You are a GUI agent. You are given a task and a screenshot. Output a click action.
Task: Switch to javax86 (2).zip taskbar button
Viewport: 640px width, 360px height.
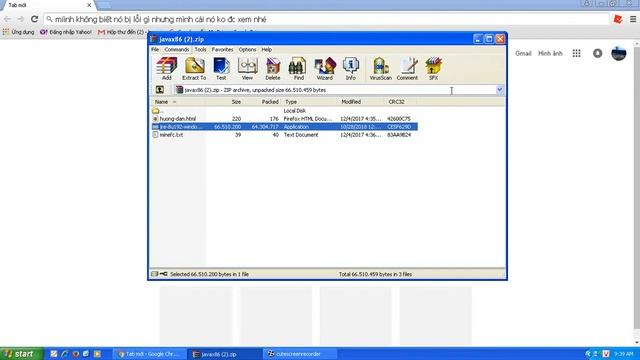(224, 354)
